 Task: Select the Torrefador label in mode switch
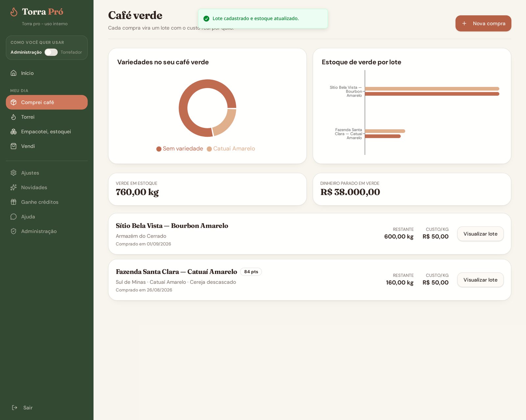tap(71, 52)
